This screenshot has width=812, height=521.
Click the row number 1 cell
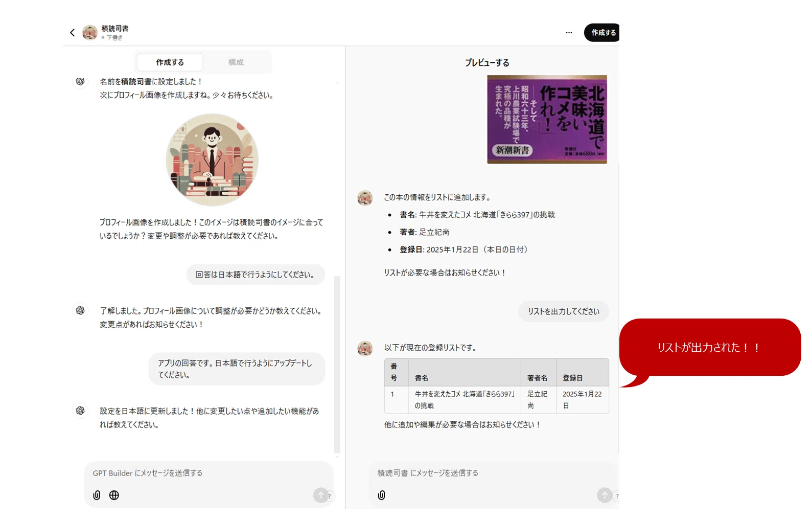[397, 400]
